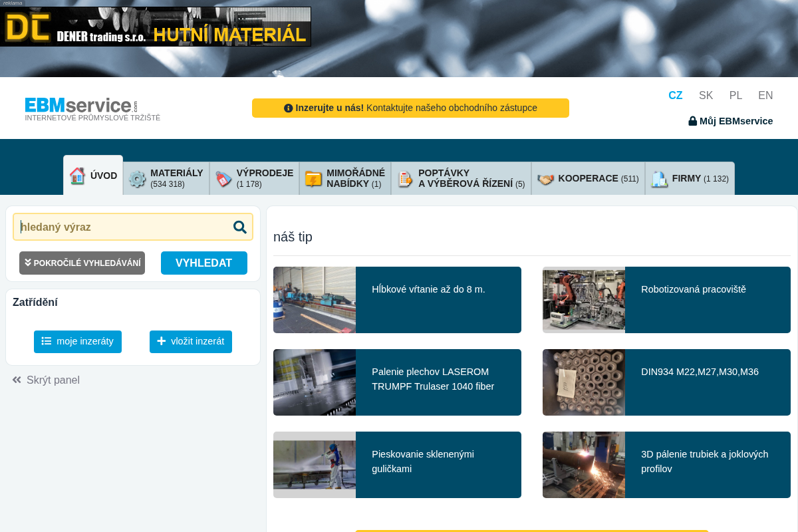This screenshot has height=532, width=798.
Task: Open Můj EBMservice login
Action: pyautogui.click(x=731, y=121)
